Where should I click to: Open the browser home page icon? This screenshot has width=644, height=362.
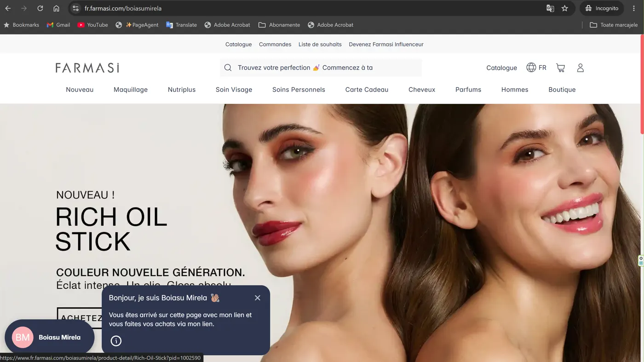click(56, 8)
